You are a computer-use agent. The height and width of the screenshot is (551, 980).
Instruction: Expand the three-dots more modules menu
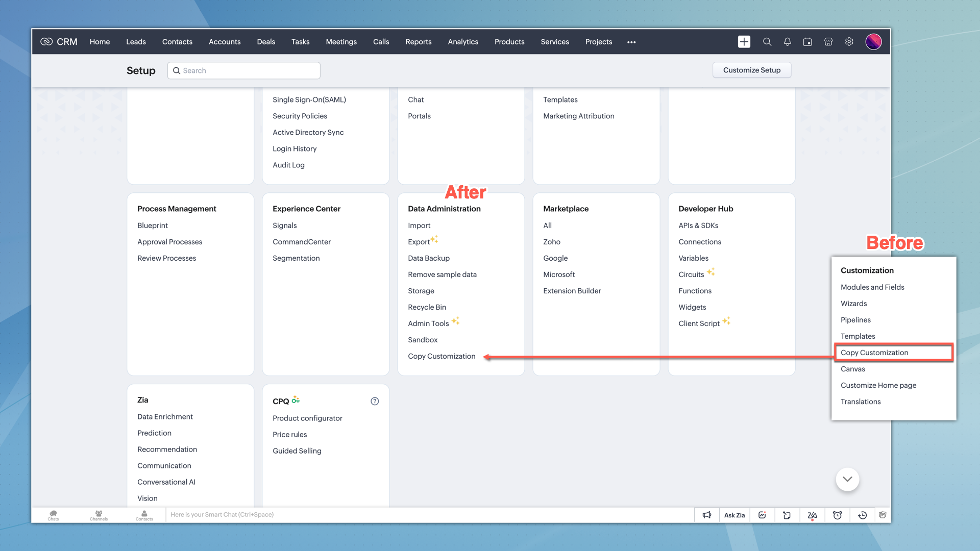click(x=631, y=42)
